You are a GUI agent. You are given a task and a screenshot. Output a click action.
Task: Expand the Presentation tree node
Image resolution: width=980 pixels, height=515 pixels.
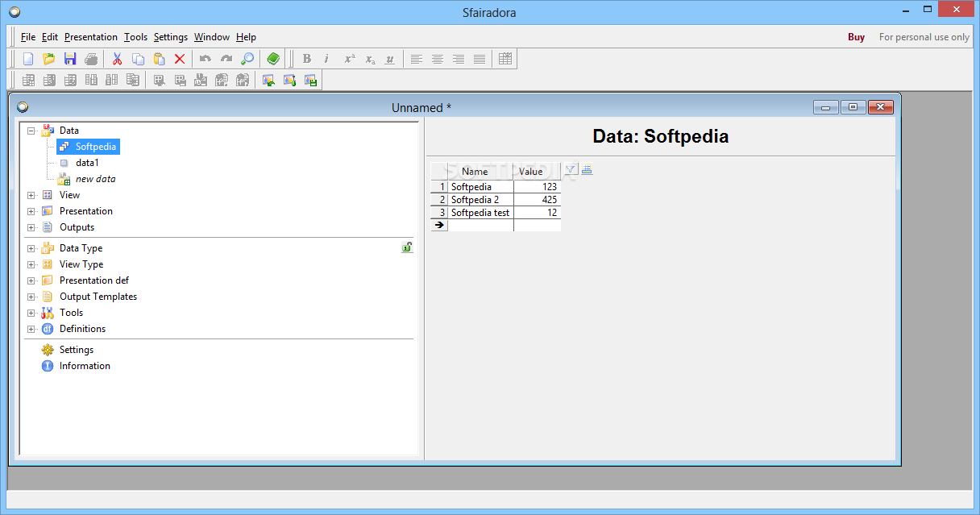[31, 211]
